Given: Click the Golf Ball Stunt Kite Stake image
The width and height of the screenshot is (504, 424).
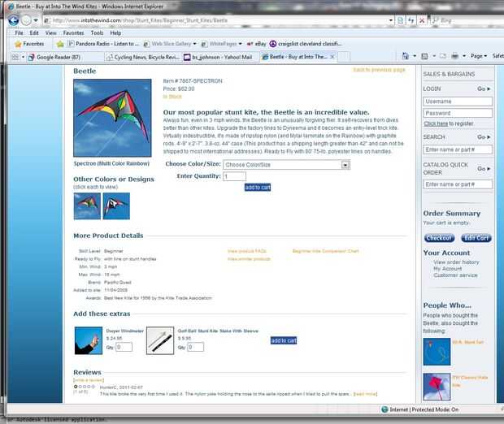Looking at the screenshot, I should click(x=160, y=340).
